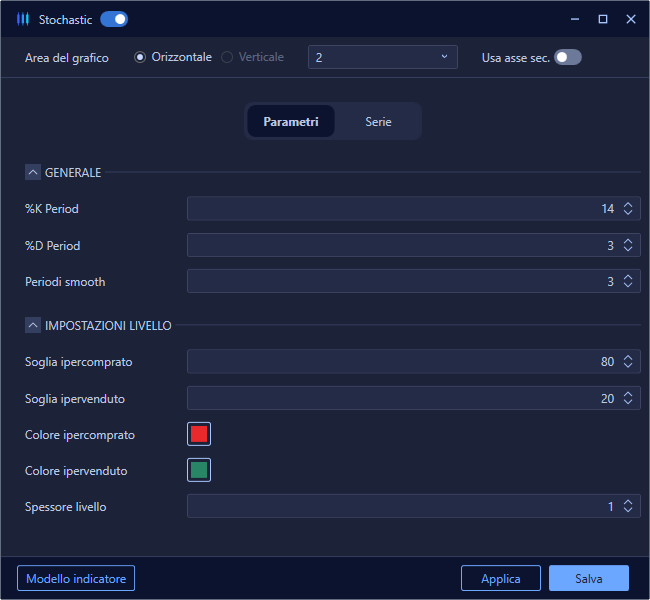Collapse the IMPOSTAZIONI LIVELLO section

pos(33,325)
